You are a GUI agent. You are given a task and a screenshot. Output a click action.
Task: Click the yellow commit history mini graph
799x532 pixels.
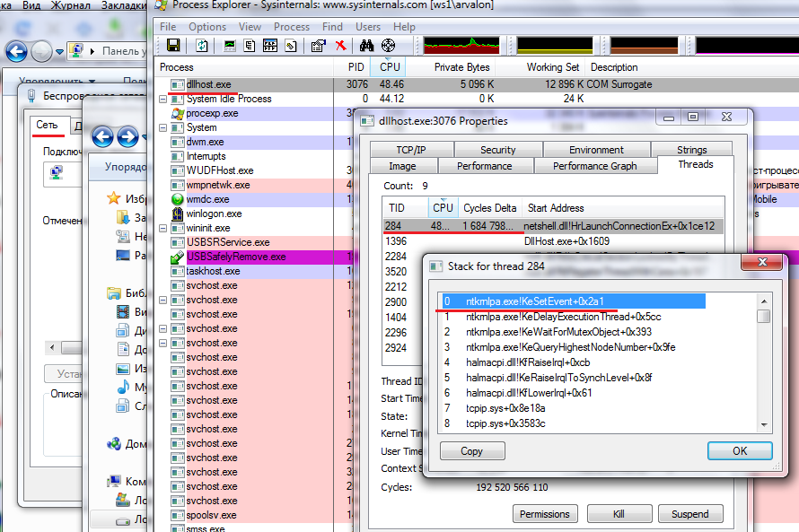[x=555, y=46]
